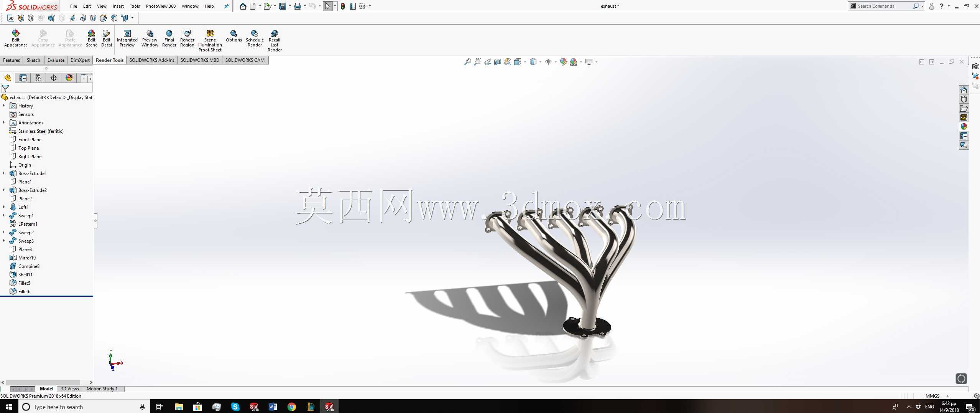Viewport: 980px width, 413px height.
Task: Select Render Region tool
Action: [187, 38]
